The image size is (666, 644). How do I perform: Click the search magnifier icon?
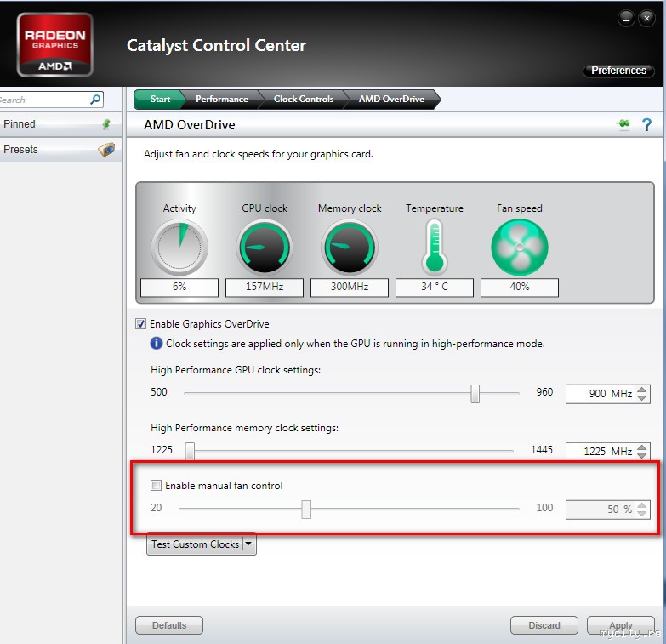coord(95,100)
